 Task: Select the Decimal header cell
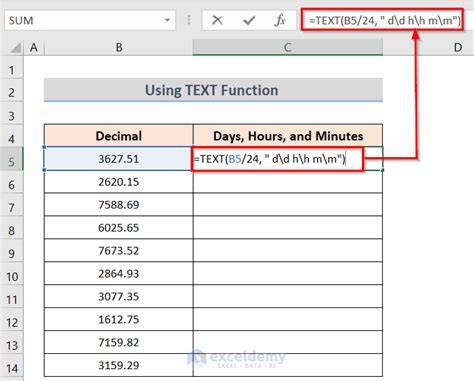pos(119,136)
